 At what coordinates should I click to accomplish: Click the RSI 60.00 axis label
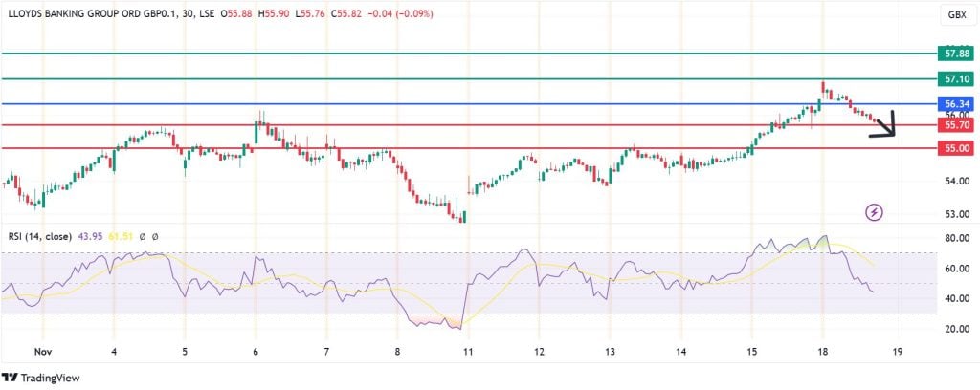957,269
